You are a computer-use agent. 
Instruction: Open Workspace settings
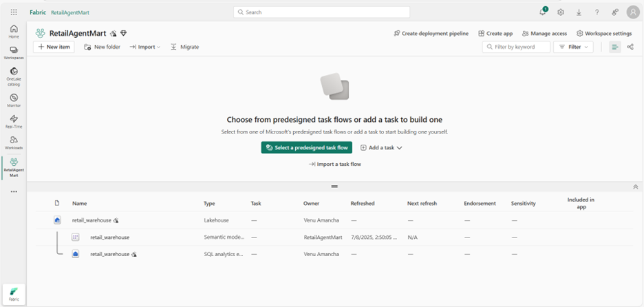604,34
